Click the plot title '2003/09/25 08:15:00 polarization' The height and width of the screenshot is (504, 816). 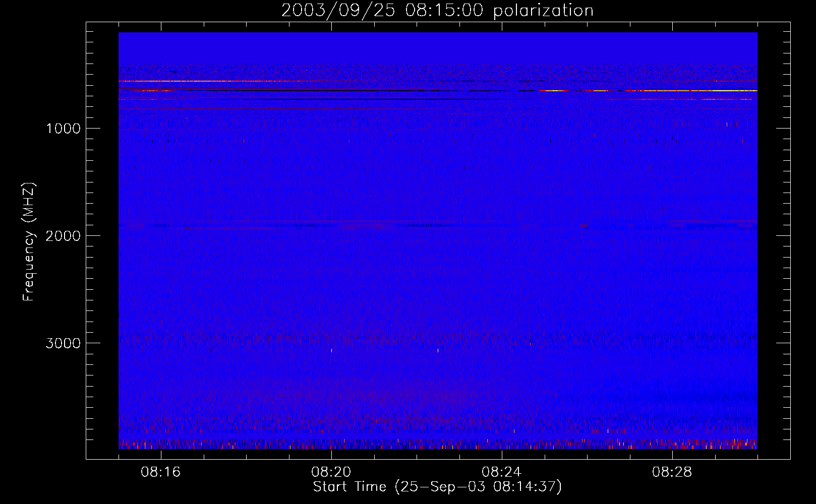click(x=437, y=11)
